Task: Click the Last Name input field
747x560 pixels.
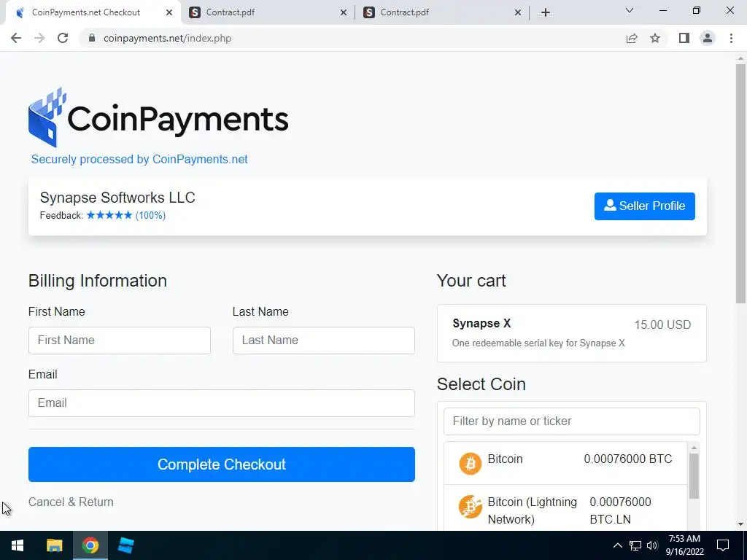Action: coord(323,341)
